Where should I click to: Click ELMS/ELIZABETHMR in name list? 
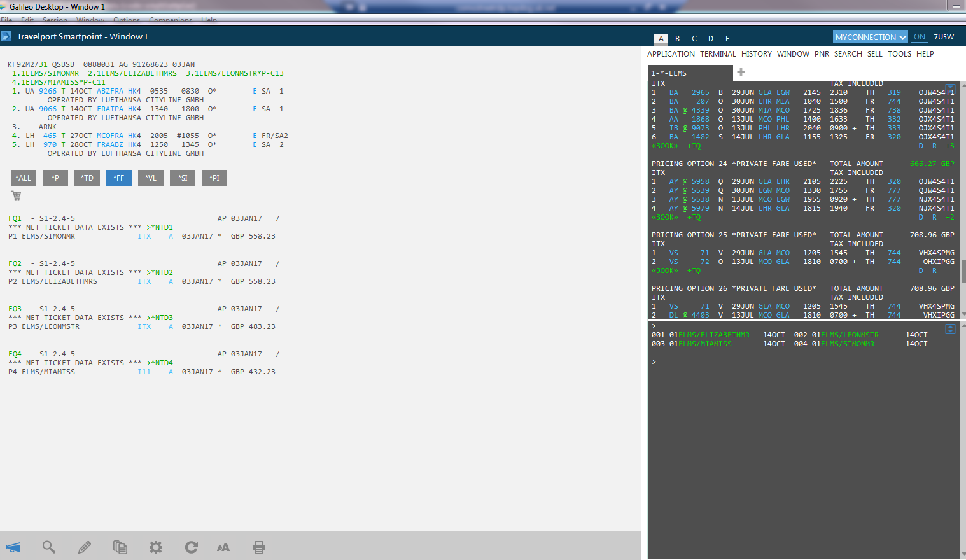[x=713, y=335]
